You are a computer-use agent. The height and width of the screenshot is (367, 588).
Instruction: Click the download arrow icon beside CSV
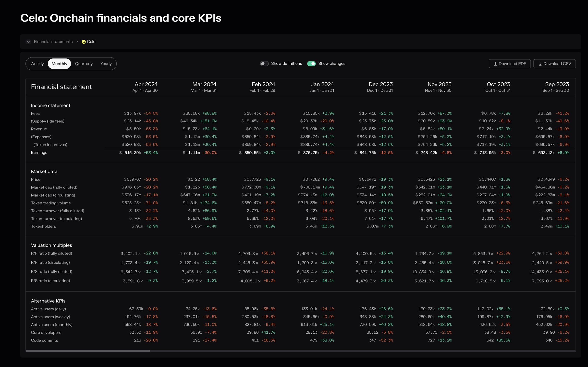(540, 64)
